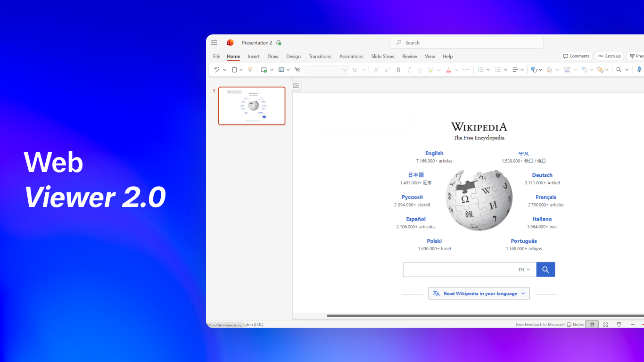This screenshot has height=362, width=644.
Task: Click the Shape Fill paint bucket
Action: click(549, 69)
